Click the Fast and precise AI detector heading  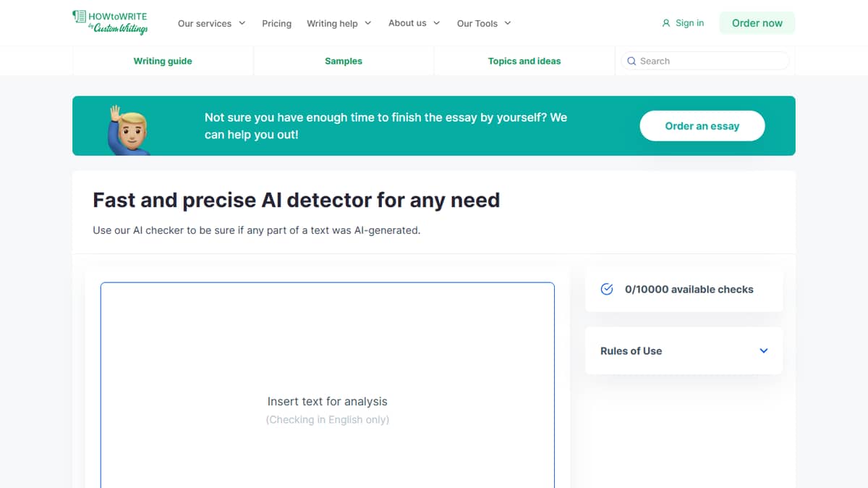click(x=297, y=200)
